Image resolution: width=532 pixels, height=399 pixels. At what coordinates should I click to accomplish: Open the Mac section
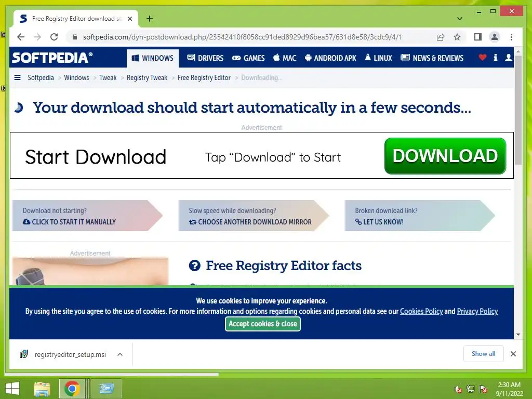[x=285, y=58]
